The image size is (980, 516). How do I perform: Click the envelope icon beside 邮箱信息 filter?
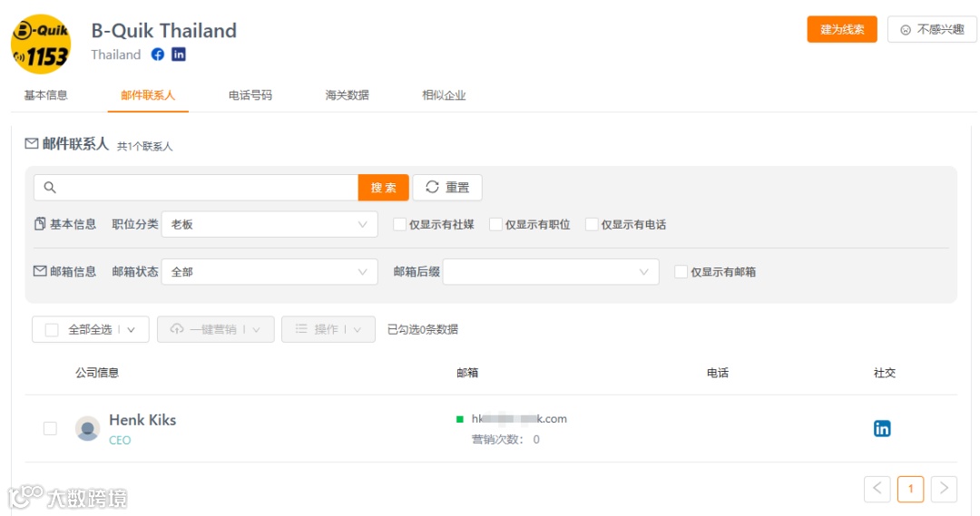pos(40,271)
